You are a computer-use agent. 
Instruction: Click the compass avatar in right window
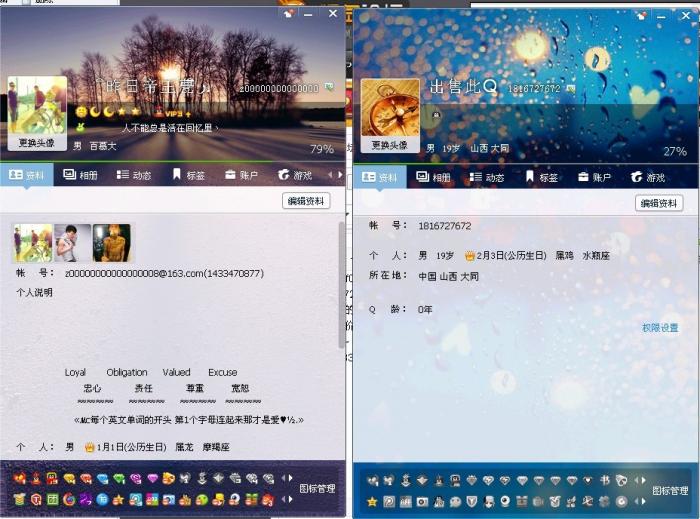(390, 108)
